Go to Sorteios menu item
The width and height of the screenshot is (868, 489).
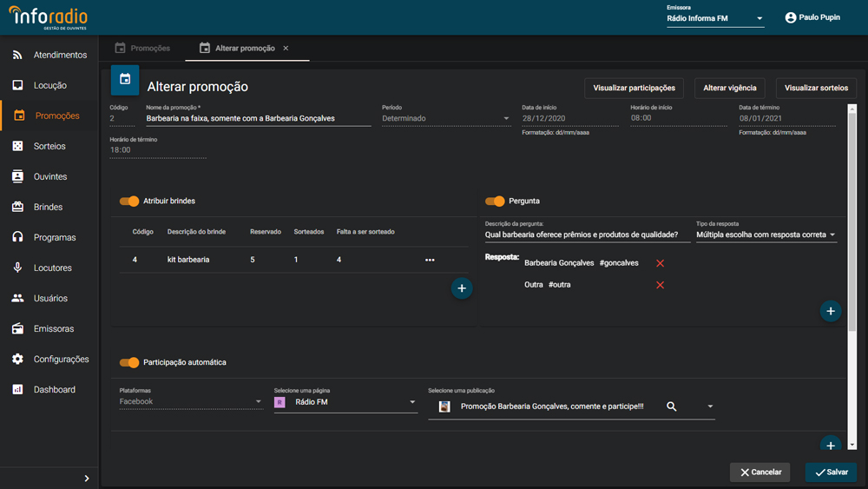[x=49, y=146]
